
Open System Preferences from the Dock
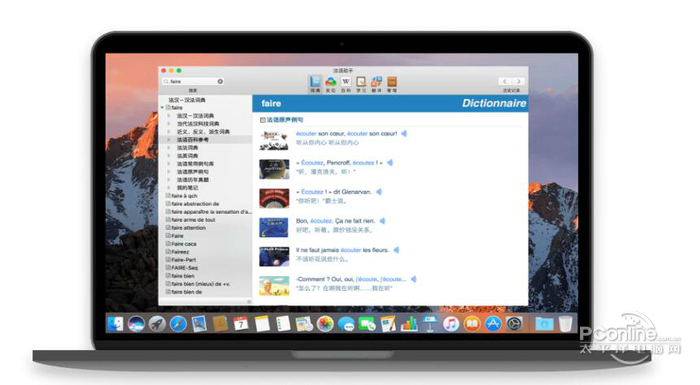coord(514,324)
